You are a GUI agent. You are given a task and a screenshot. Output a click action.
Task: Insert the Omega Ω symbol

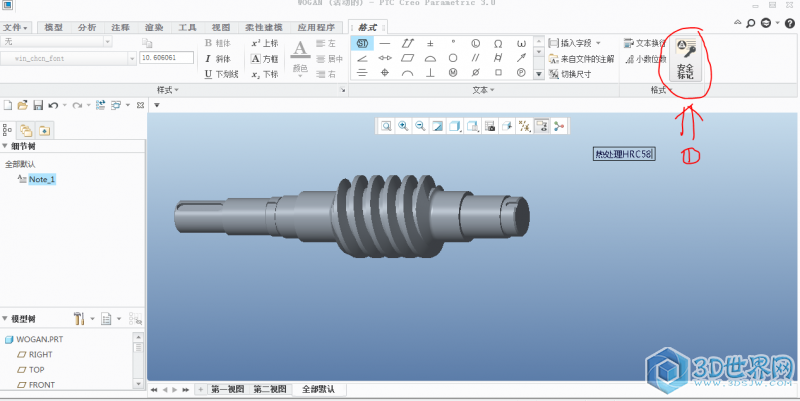[498, 43]
